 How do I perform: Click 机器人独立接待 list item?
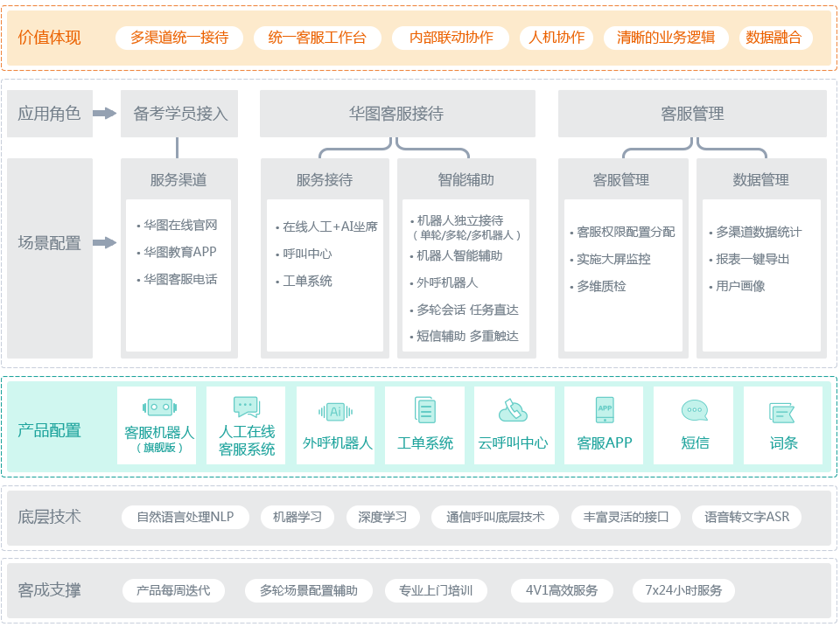pos(466,227)
